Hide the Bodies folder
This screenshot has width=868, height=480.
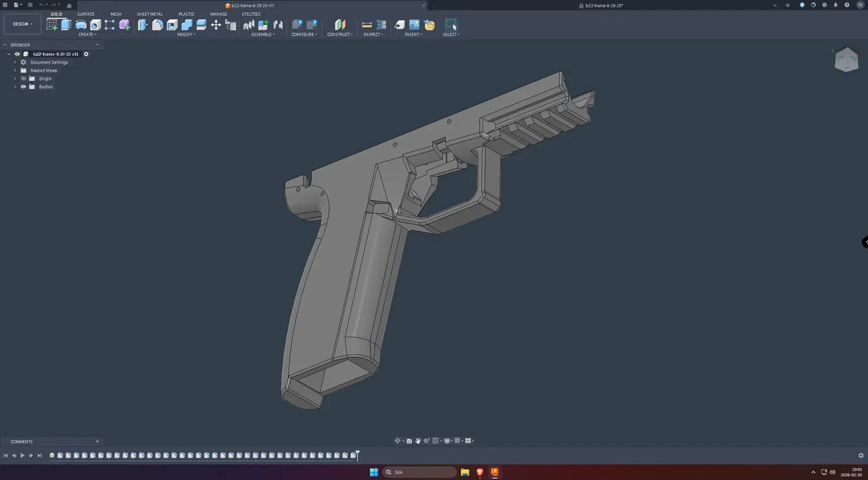[x=23, y=87]
